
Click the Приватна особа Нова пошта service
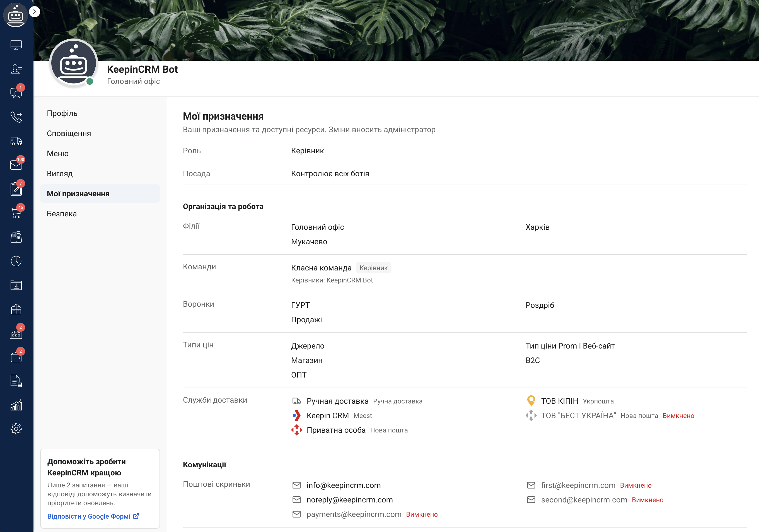point(350,430)
